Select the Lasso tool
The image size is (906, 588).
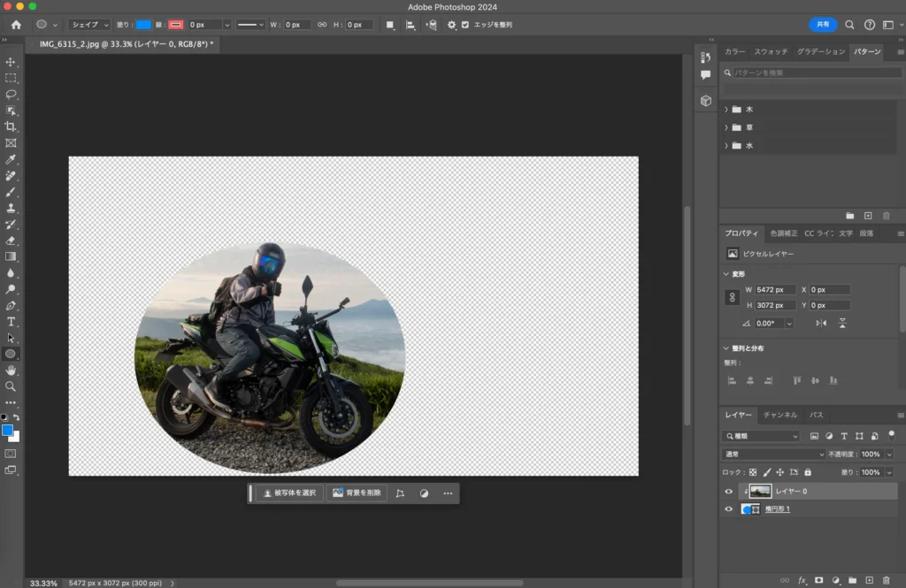11,94
